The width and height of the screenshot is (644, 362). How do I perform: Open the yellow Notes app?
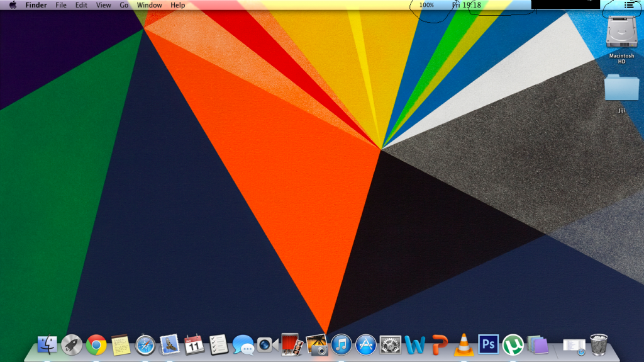click(121, 345)
